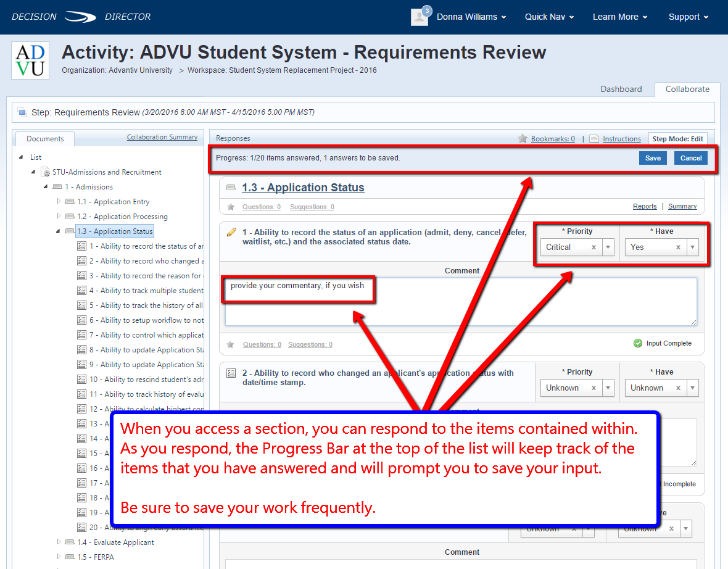
Task: Select the Documents tab
Action: (x=45, y=139)
